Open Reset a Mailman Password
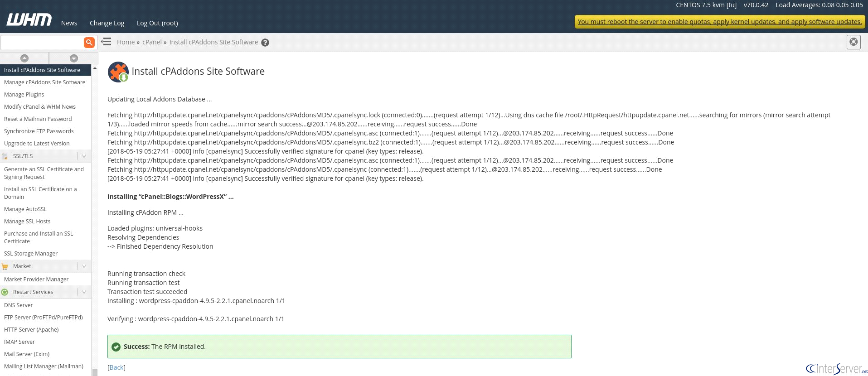The width and height of the screenshot is (868, 376). [x=38, y=119]
